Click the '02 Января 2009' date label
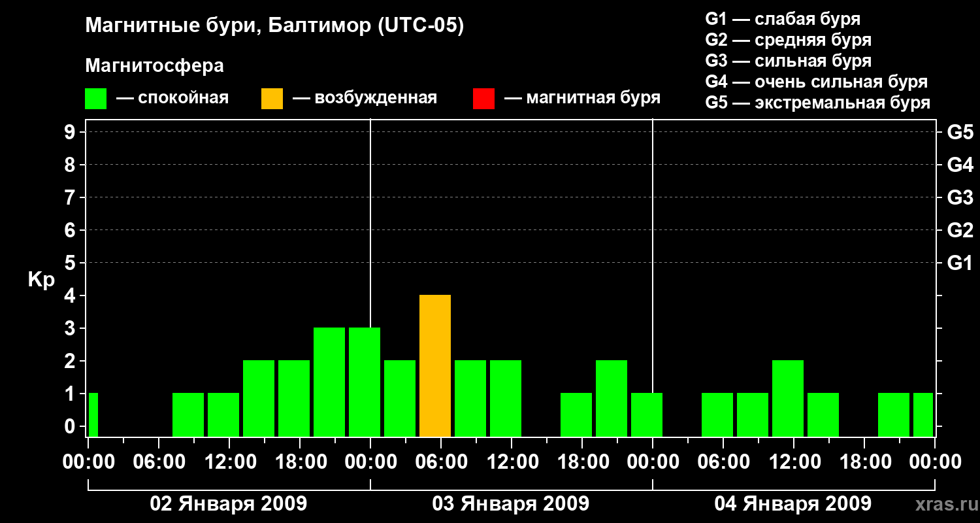The height and width of the screenshot is (523, 980). (229, 503)
